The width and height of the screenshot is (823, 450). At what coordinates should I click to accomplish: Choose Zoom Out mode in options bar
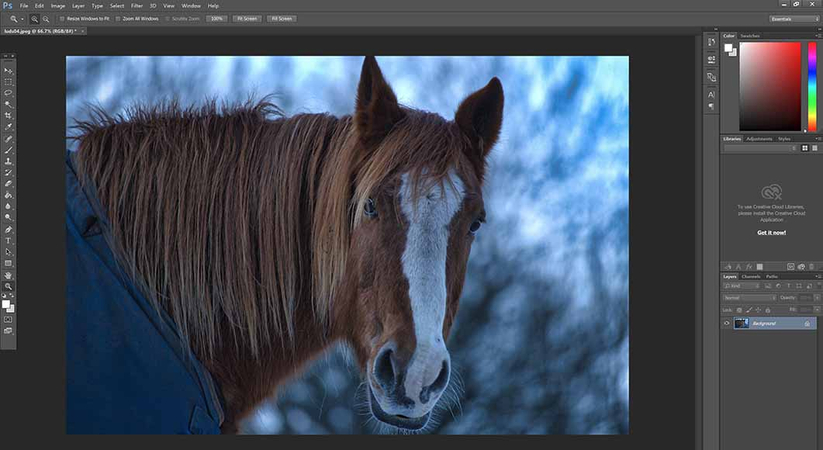point(46,19)
